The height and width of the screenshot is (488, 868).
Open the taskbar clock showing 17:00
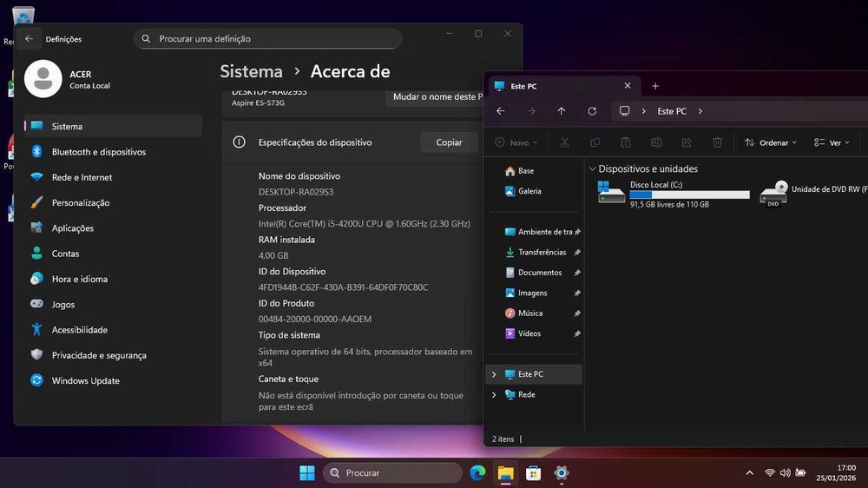pos(837,473)
